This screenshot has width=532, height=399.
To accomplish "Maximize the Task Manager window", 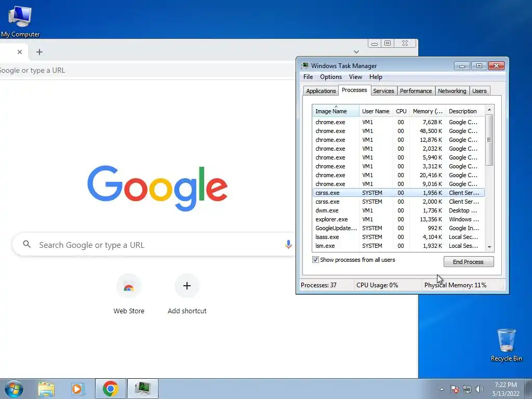I will click(x=479, y=66).
